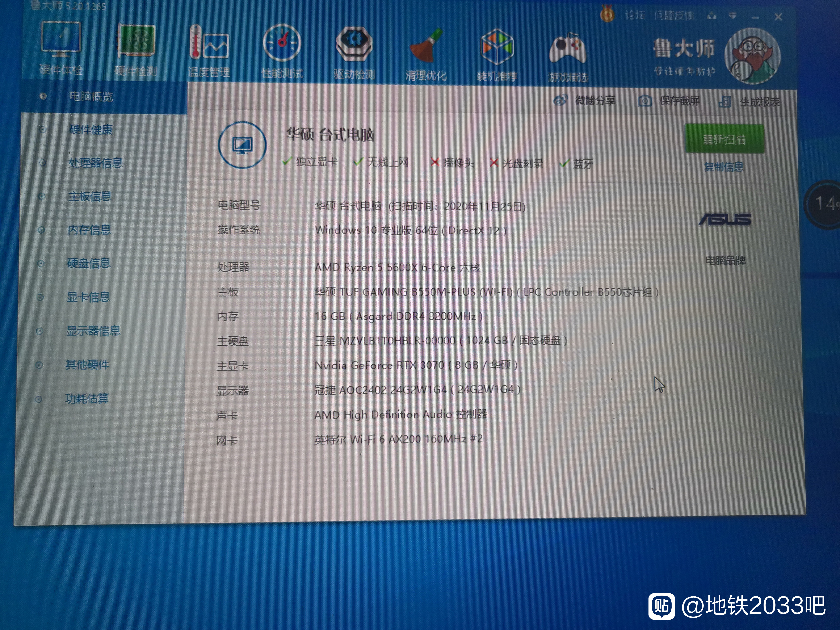Click 三星 MZVLB1T0HBLR disk value
Viewport: 840px width, 630px height.
point(441,341)
